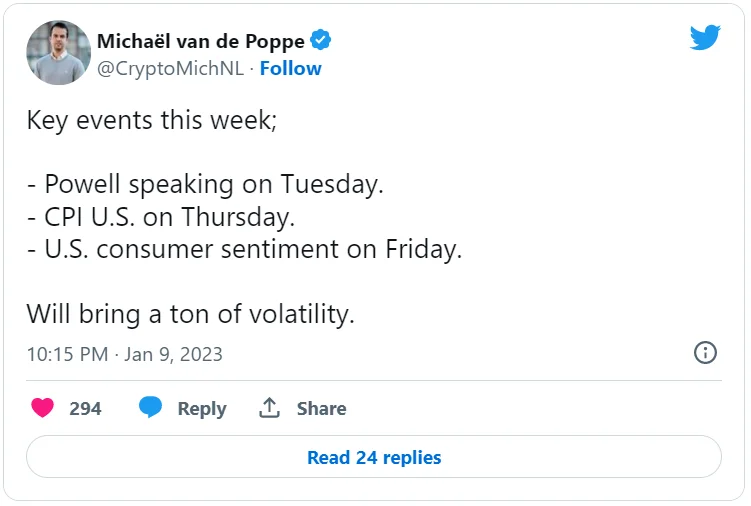The width and height of the screenshot is (751, 506).
Task: Click the 'Powell speaking on Tuesday' line
Action: pyautogui.click(x=205, y=185)
